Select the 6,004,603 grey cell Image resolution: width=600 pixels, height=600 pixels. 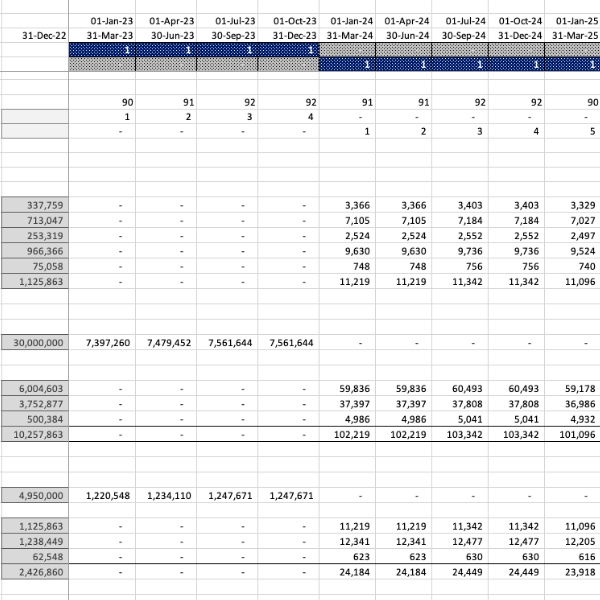point(34,389)
